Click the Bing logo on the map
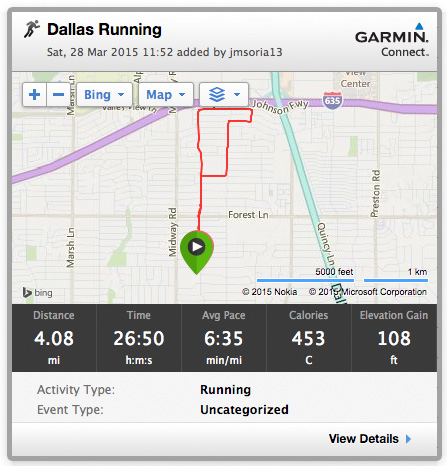The height and width of the screenshot is (466, 447). (x=37, y=293)
